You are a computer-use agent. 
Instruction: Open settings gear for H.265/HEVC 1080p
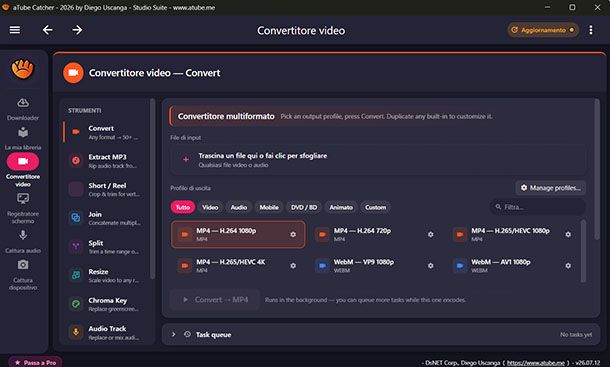[x=568, y=235]
